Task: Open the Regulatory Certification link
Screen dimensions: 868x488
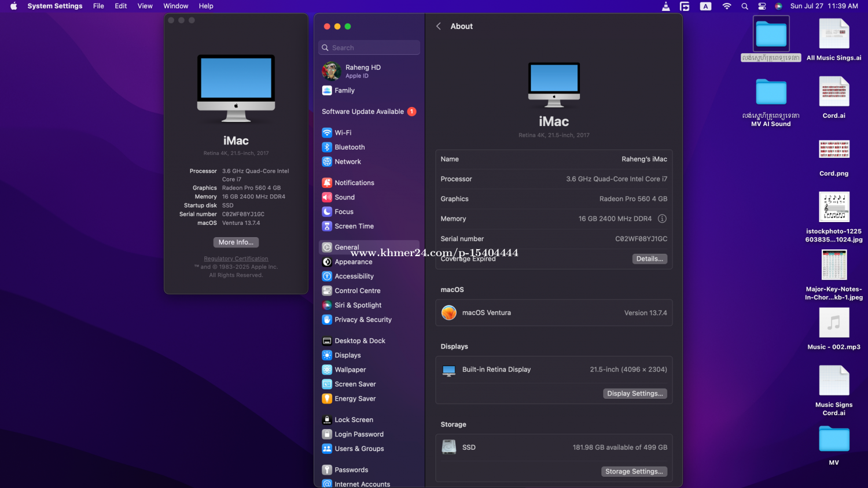Action: (x=236, y=258)
